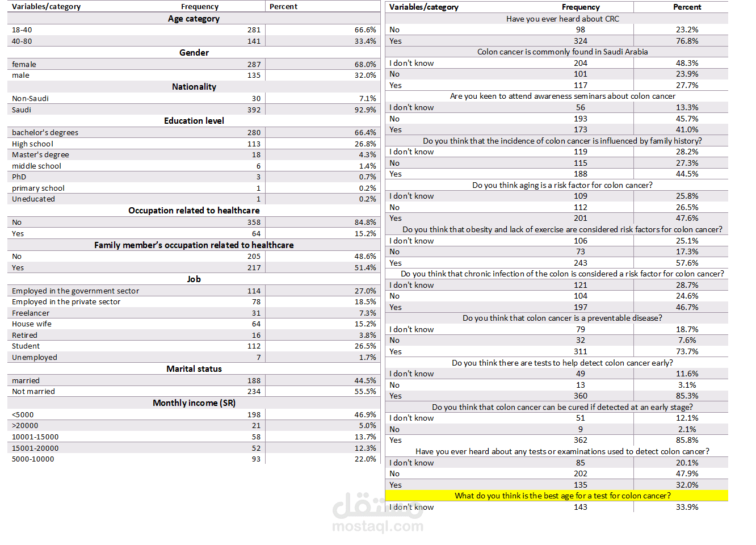
Task: Click the 'Non-Saudi' row label
Action: (x=30, y=99)
